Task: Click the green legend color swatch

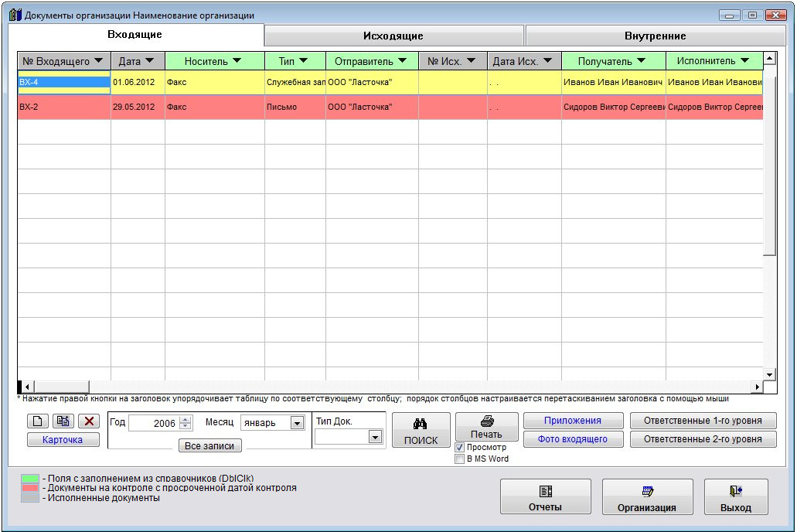Action: pyautogui.click(x=30, y=479)
